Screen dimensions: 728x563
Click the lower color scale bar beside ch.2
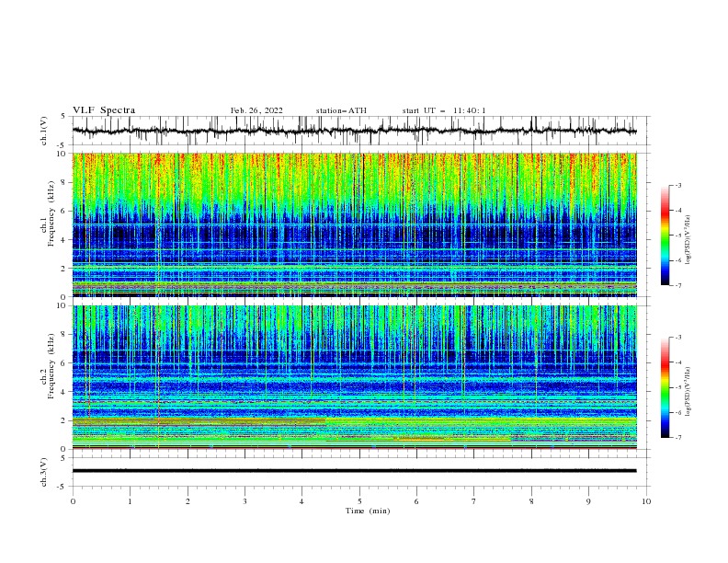(x=665, y=387)
